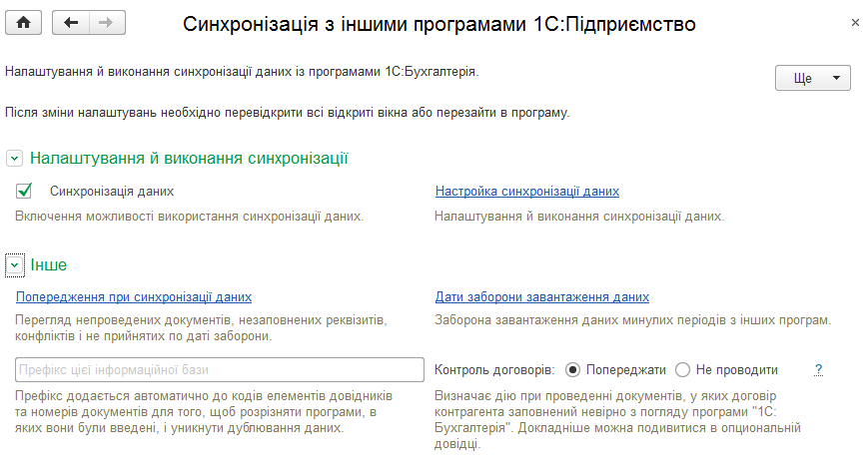
Task: Open help via the question mark link
Action: pyautogui.click(x=818, y=369)
